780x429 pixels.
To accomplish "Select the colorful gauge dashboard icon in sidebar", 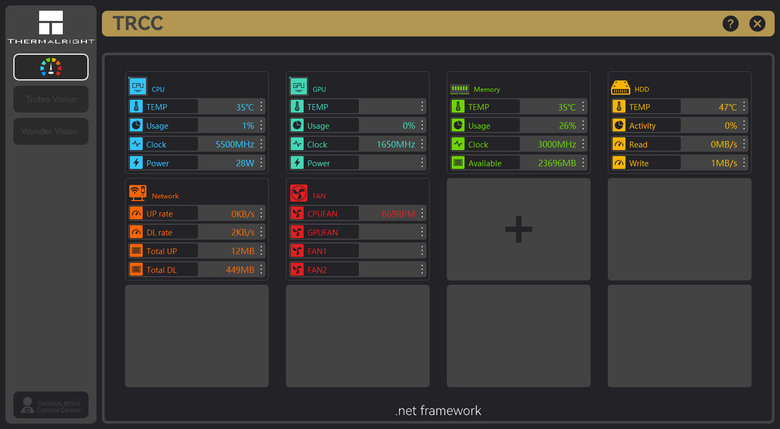I will point(51,67).
